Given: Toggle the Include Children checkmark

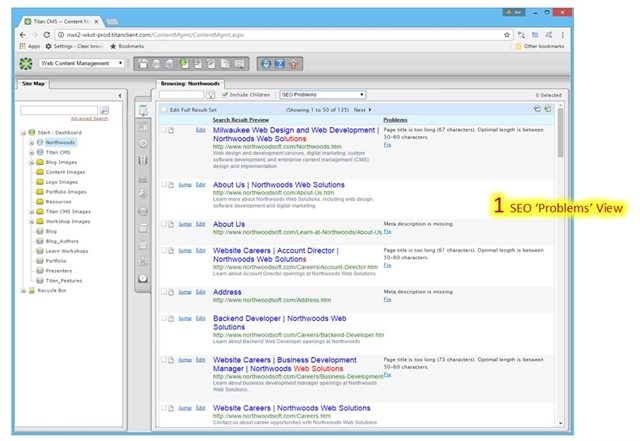Looking at the screenshot, I should click(x=224, y=95).
